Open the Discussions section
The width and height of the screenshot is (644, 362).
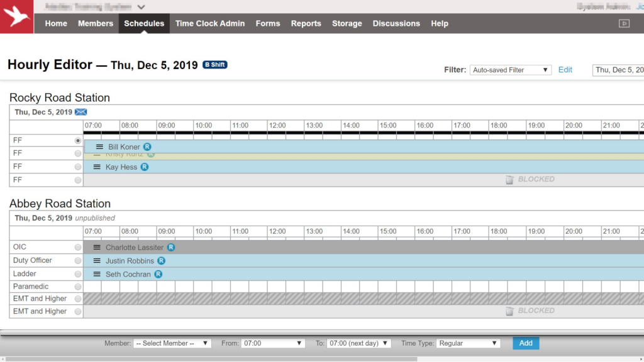click(x=396, y=23)
